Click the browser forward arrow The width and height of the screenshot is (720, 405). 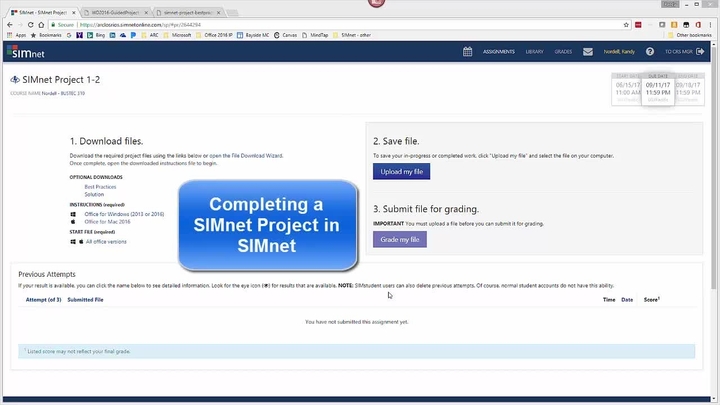click(20, 25)
